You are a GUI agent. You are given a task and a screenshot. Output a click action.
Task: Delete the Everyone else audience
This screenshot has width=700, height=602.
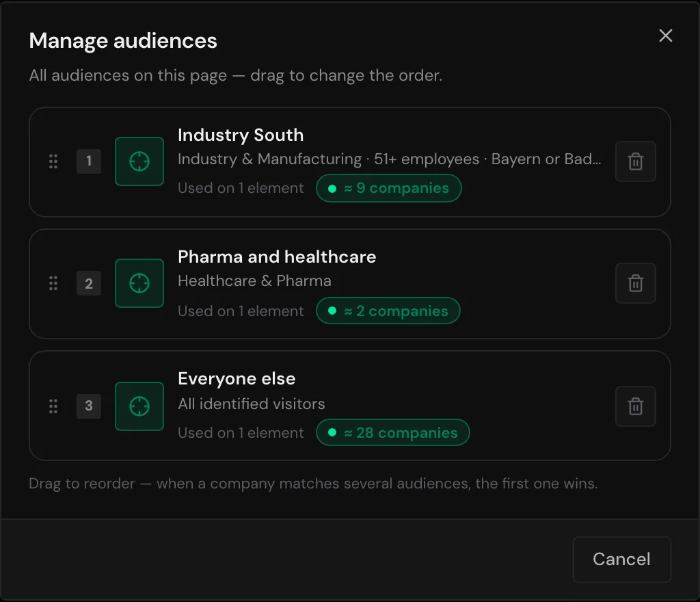coord(635,406)
